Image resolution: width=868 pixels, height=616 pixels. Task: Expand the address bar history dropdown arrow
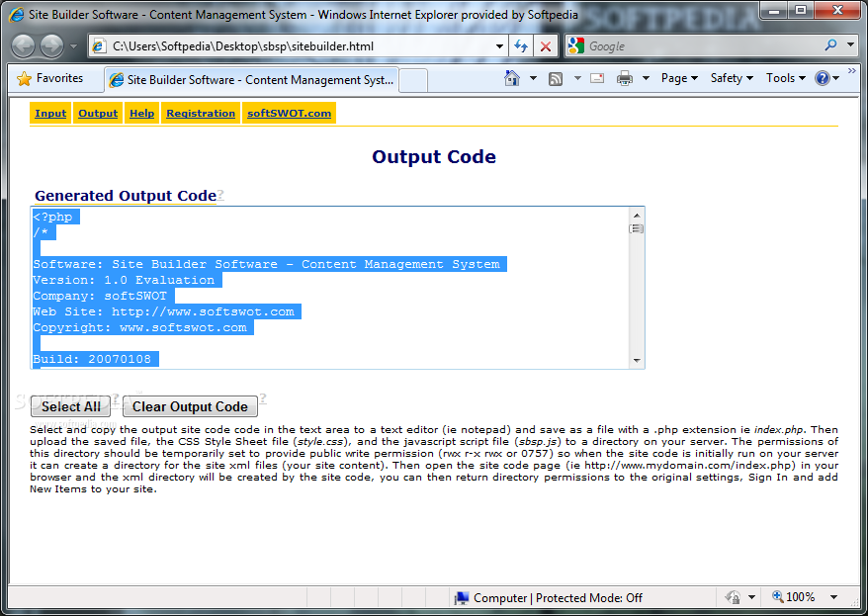pyautogui.click(x=499, y=46)
